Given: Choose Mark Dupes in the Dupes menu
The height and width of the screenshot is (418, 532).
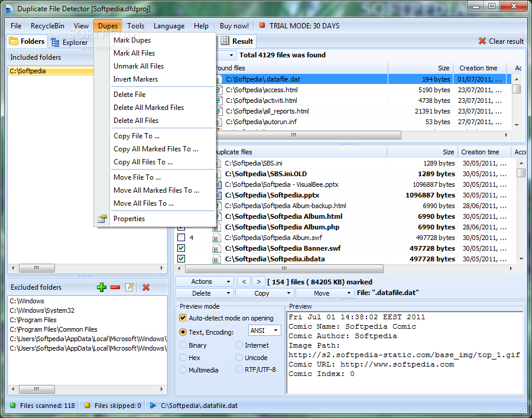Looking at the screenshot, I should tap(132, 40).
